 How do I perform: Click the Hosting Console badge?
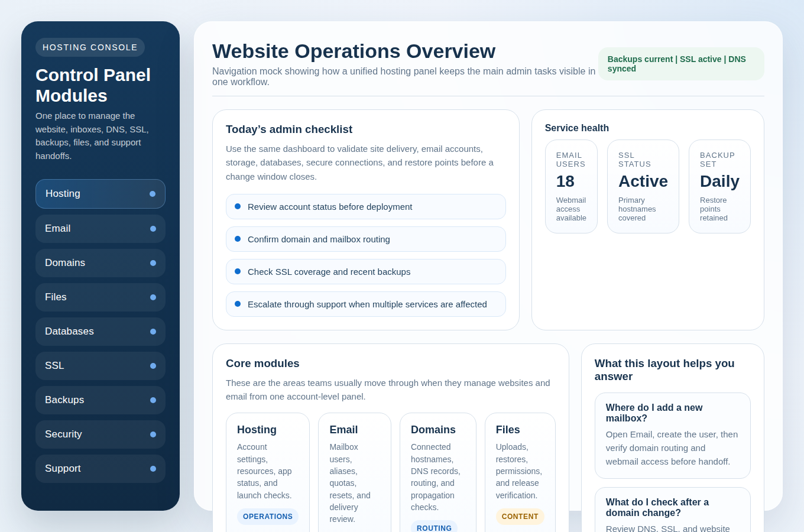(x=90, y=47)
